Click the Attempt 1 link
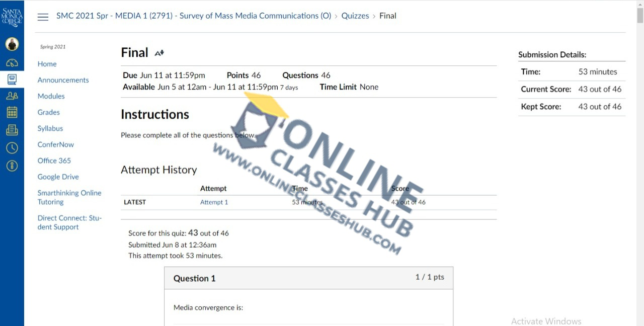This screenshot has height=326, width=644. coord(214,202)
